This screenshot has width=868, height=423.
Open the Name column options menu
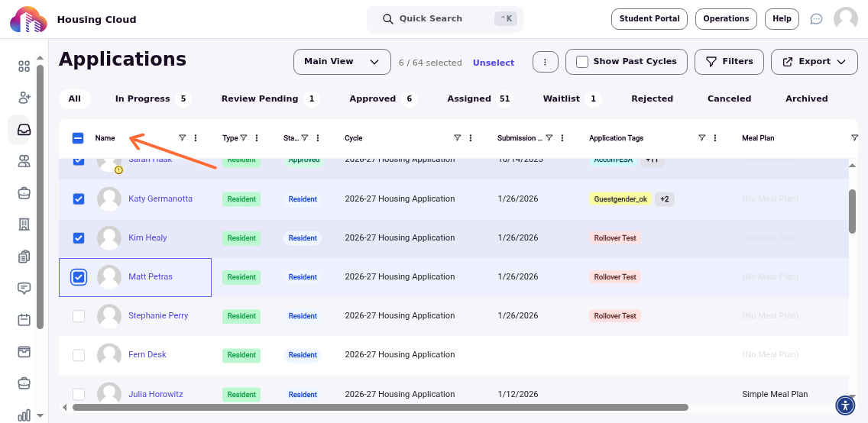point(196,137)
